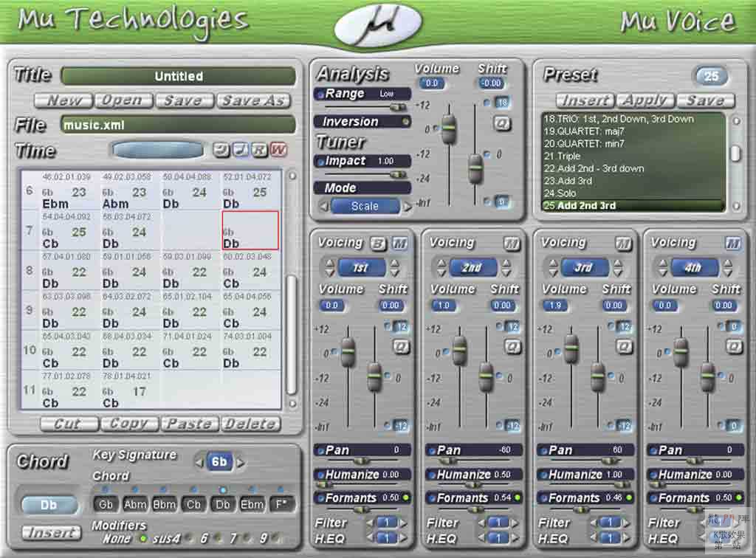
Task: Click Filter right arrow in 2nd Voicing
Action: pos(515,523)
